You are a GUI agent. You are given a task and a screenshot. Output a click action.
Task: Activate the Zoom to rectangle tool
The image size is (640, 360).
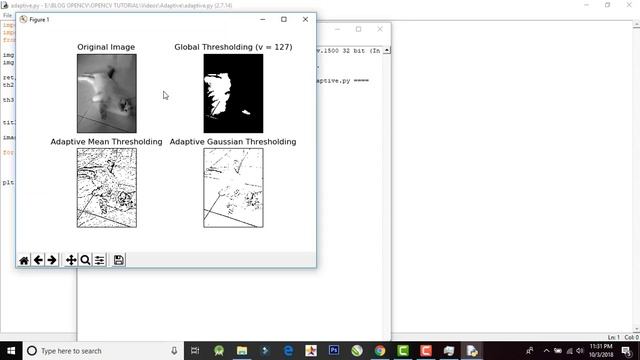click(85, 260)
